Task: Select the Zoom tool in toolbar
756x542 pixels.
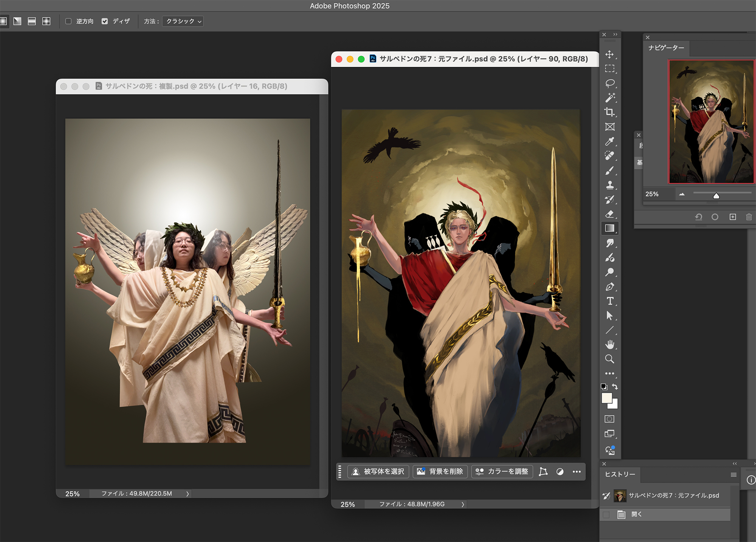Action: (609, 359)
